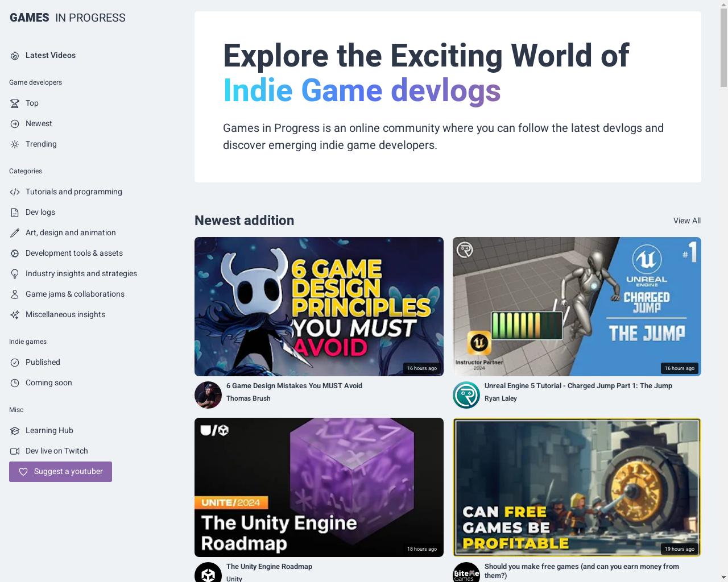Select Newest game developers
728x582 pixels.
coord(39,123)
